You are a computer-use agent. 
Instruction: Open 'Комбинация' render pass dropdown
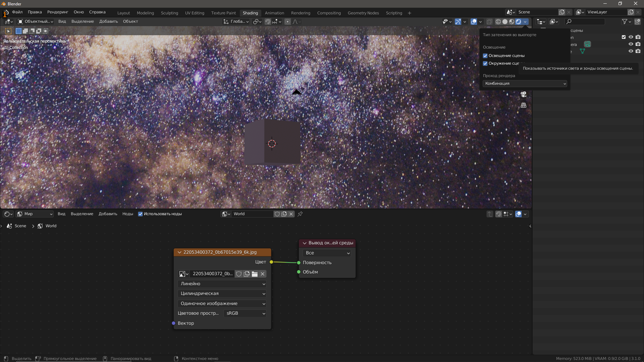coord(525,83)
